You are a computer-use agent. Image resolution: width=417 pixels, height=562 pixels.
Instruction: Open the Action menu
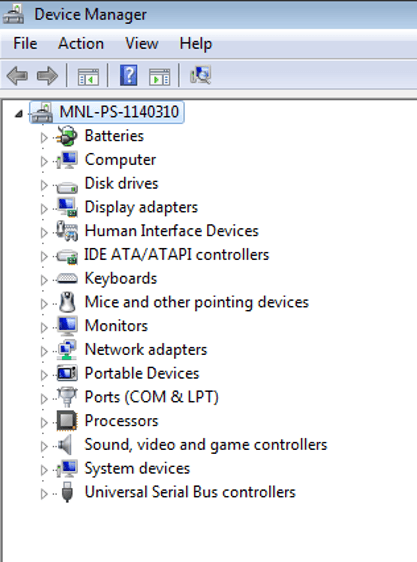click(81, 44)
